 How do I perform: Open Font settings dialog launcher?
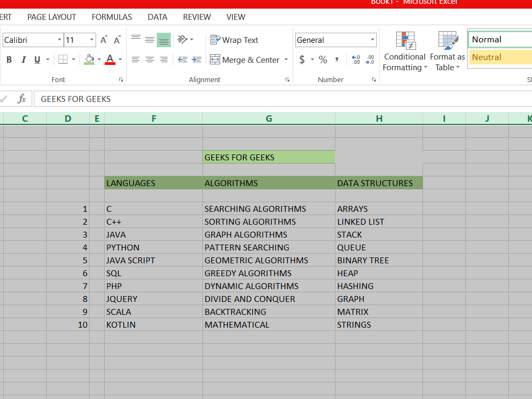pos(121,80)
